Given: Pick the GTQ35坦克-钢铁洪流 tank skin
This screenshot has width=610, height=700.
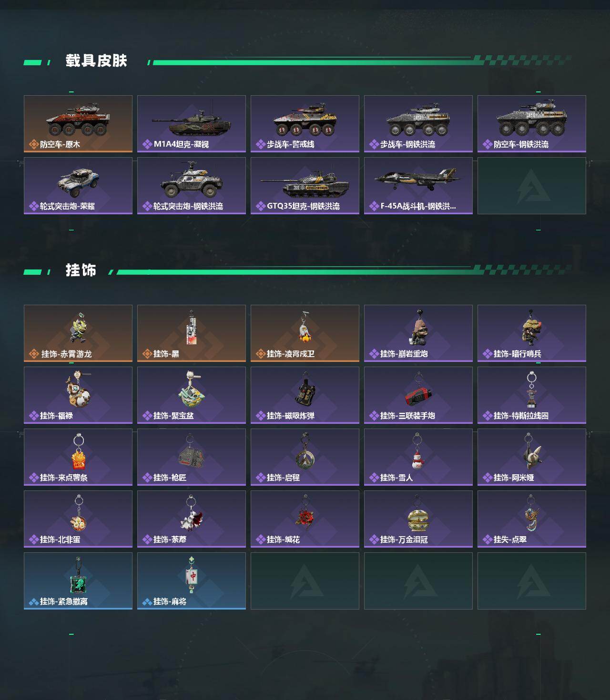Looking at the screenshot, I should (x=305, y=186).
